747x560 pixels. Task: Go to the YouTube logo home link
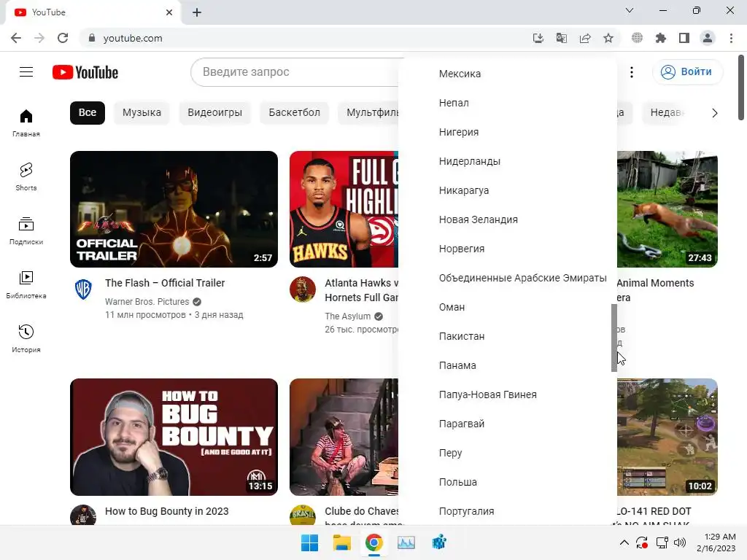click(85, 72)
